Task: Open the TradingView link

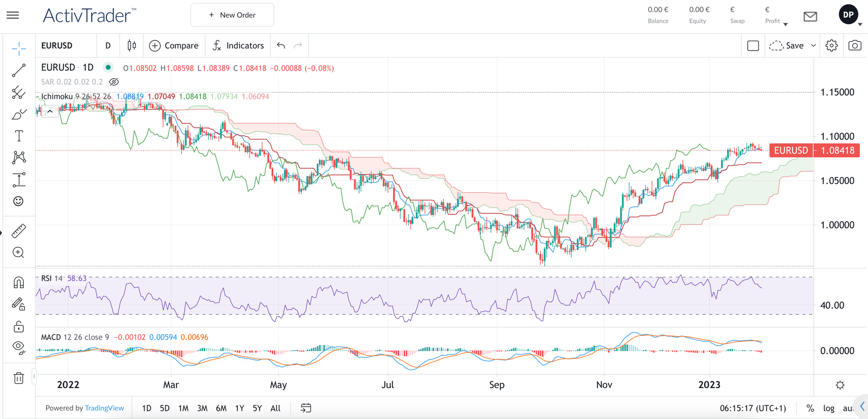Action: pyautogui.click(x=104, y=408)
